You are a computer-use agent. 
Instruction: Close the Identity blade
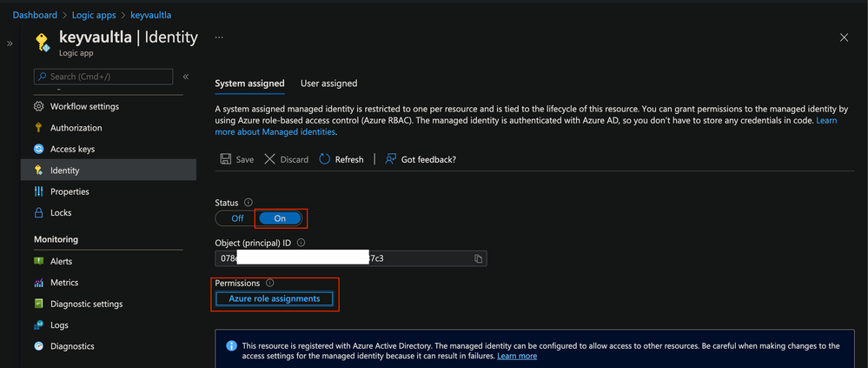click(844, 37)
